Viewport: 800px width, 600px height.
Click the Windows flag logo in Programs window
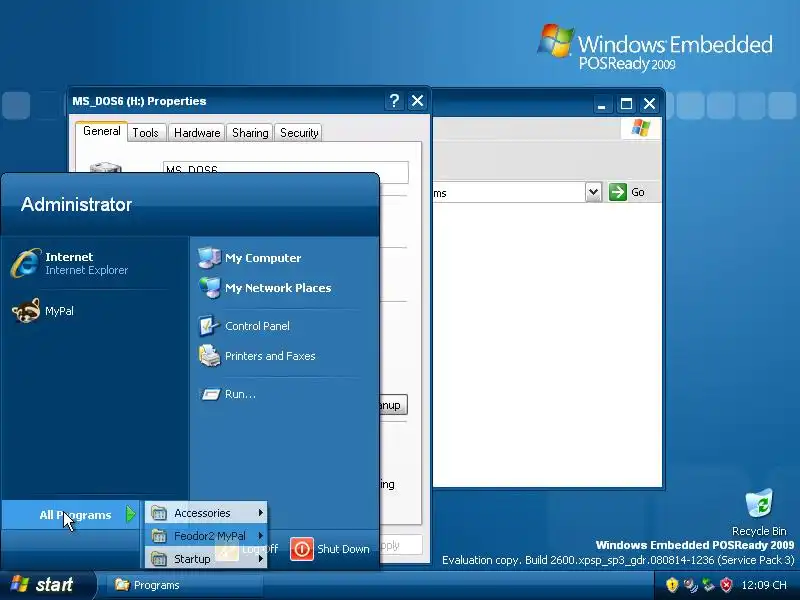click(641, 128)
